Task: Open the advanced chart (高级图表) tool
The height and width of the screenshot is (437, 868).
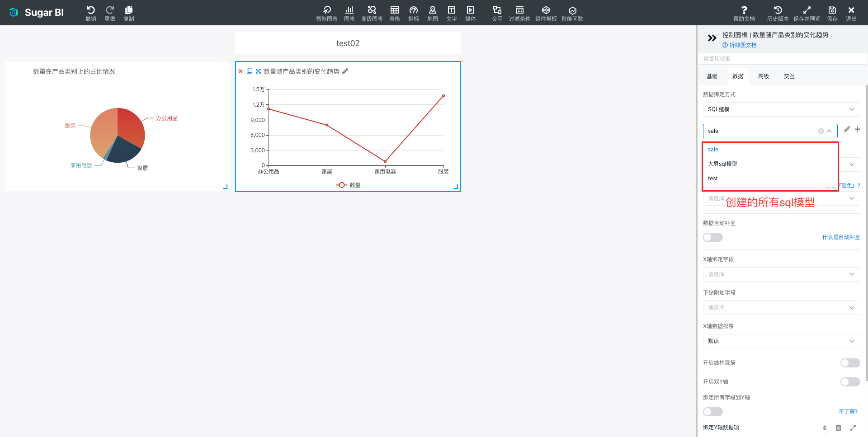Action: point(372,13)
